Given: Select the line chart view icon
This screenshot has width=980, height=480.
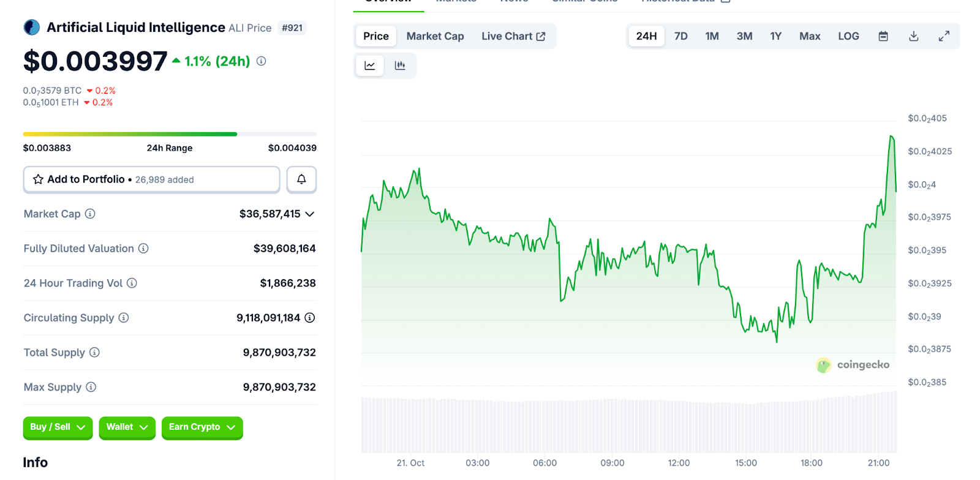Looking at the screenshot, I should click(x=370, y=66).
